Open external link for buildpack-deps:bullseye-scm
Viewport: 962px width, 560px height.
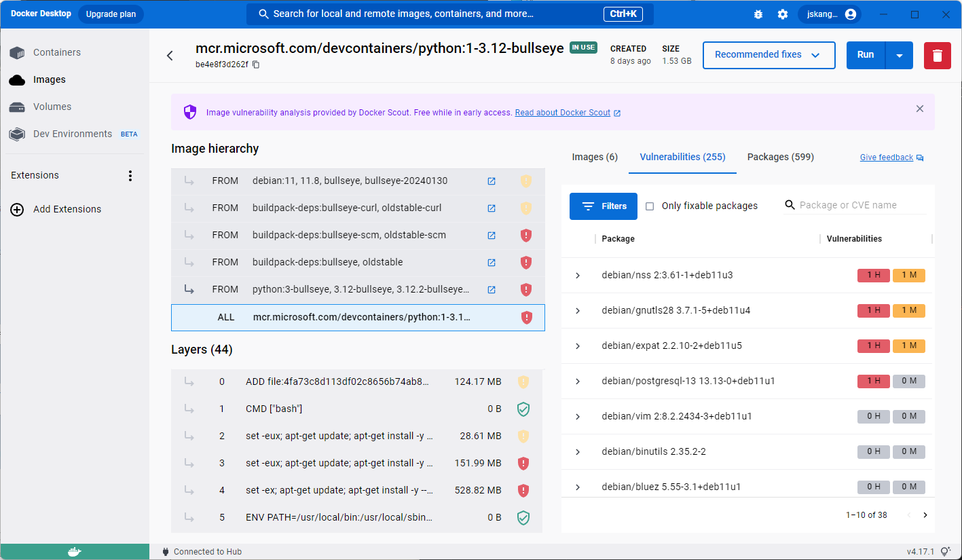click(492, 236)
